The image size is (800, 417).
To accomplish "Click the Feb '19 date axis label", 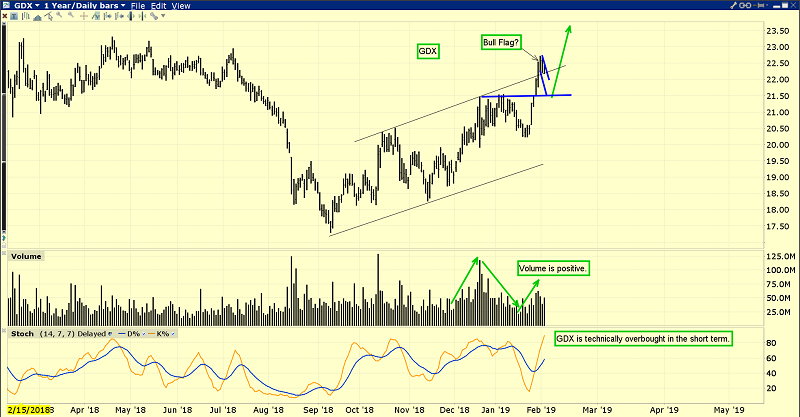I will tap(541, 410).
